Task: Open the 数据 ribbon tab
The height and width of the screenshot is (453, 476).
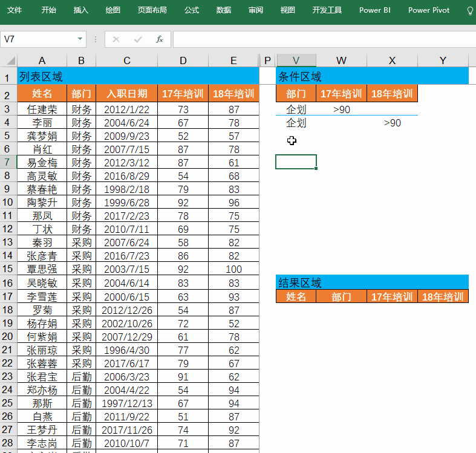Action: (x=224, y=10)
